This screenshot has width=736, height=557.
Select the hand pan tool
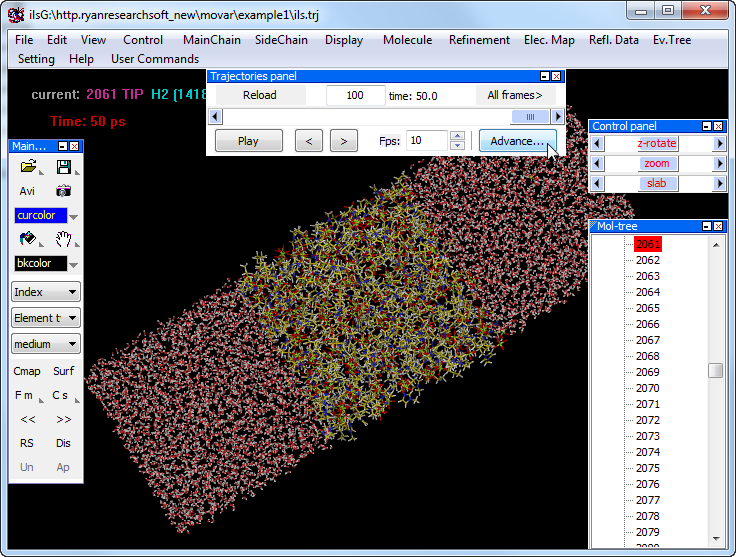point(63,239)
